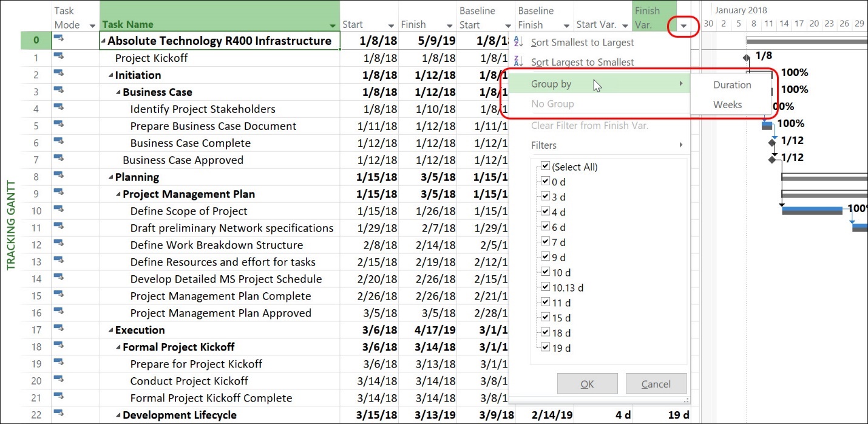Click task mode icon for Development Lifecycle row
The height and width of the screenshot is (424, 868).
[x=59, y=413]
